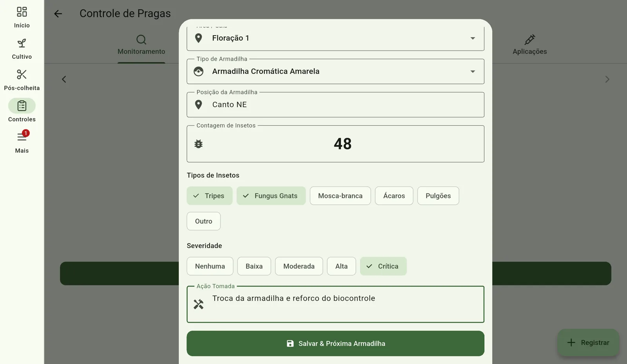
Task: Go to previous item with left chevron
Action: pos(64,79)
